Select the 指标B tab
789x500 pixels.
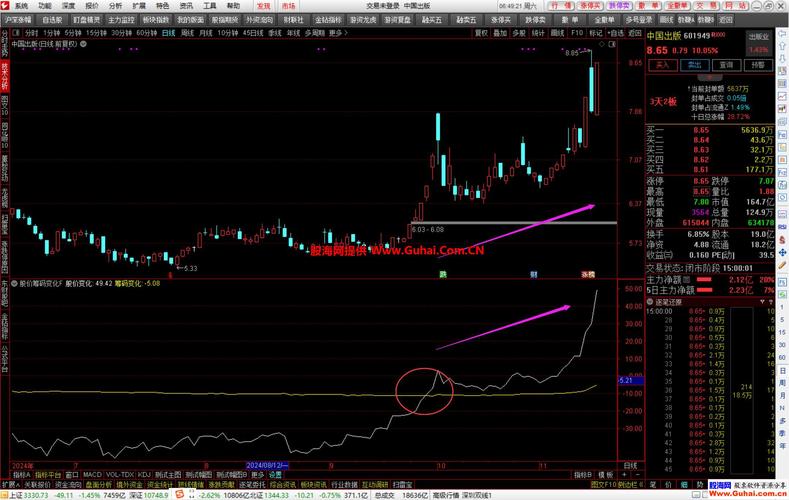click(583, 475)
